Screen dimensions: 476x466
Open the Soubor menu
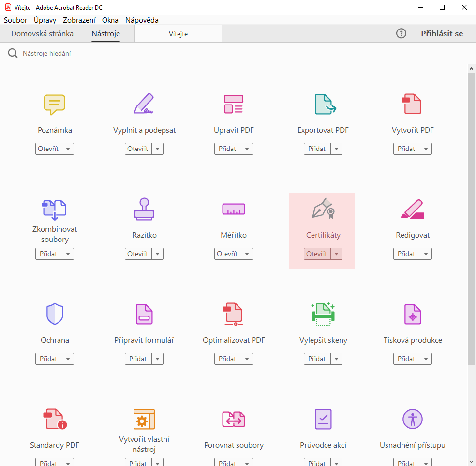tap(15, 20)
